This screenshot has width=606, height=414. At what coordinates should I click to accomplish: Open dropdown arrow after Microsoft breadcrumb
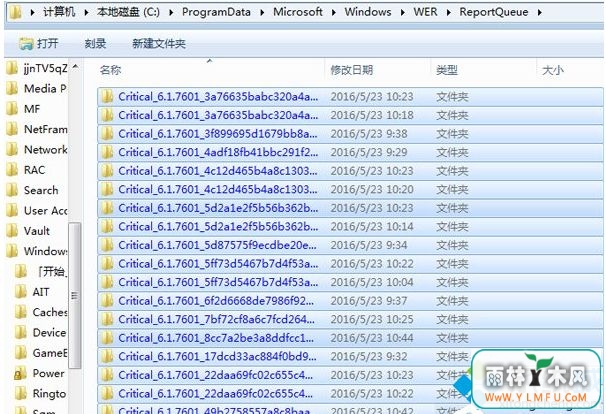tap(334, 13)
